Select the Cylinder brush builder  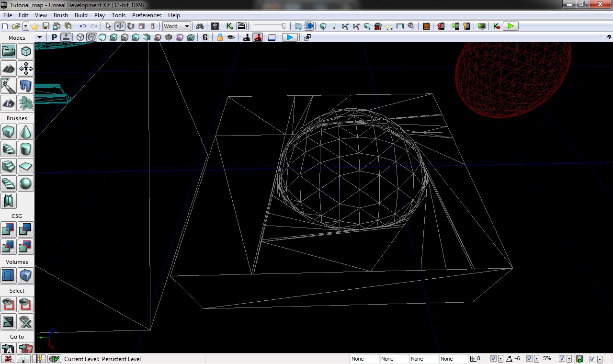point(26,149)
